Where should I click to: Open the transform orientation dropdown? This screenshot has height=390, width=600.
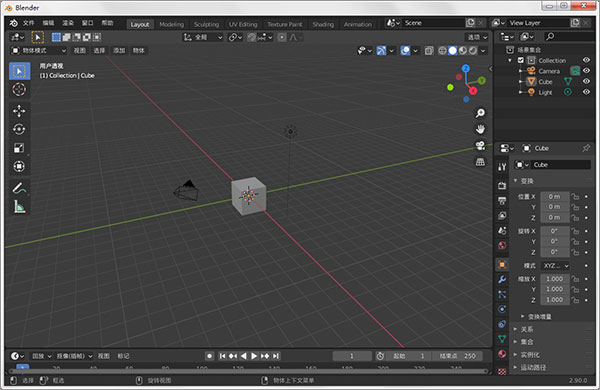coord(203,37)
